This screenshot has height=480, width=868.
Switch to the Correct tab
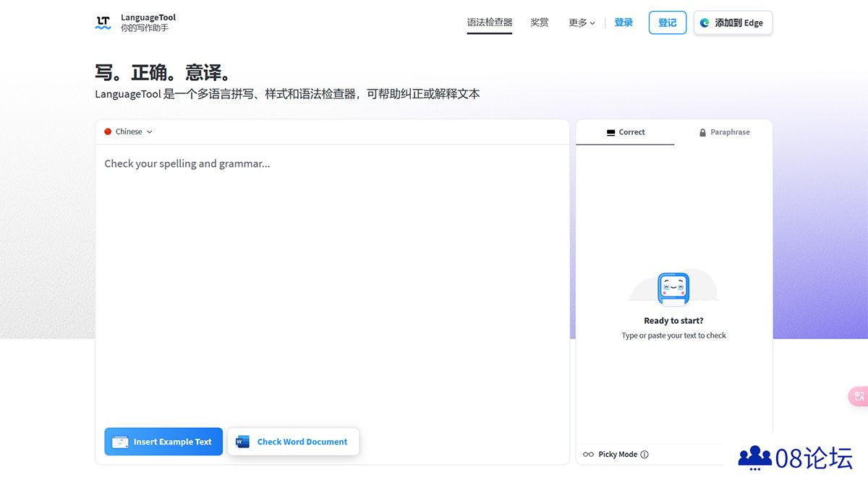pyautogui.click(x=625, y=132)
